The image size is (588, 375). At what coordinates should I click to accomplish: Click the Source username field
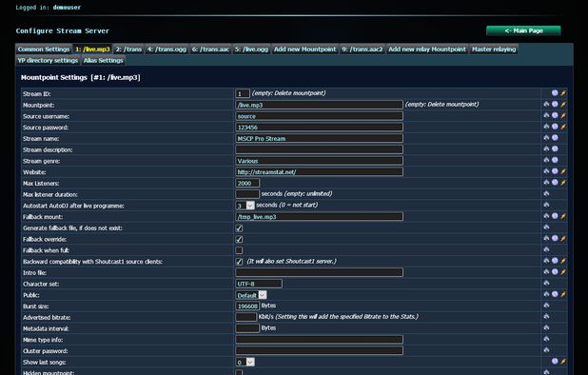click(x=319, y=116)
